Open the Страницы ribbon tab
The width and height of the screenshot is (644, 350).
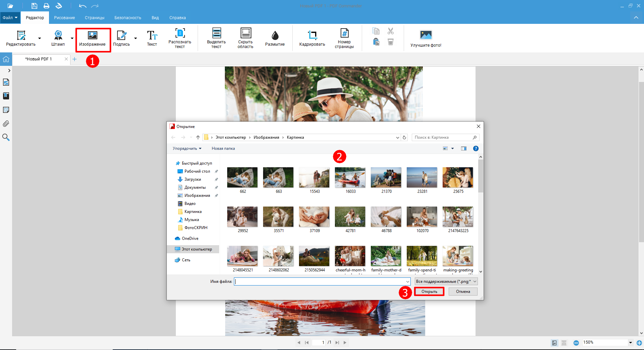(94, 18)
